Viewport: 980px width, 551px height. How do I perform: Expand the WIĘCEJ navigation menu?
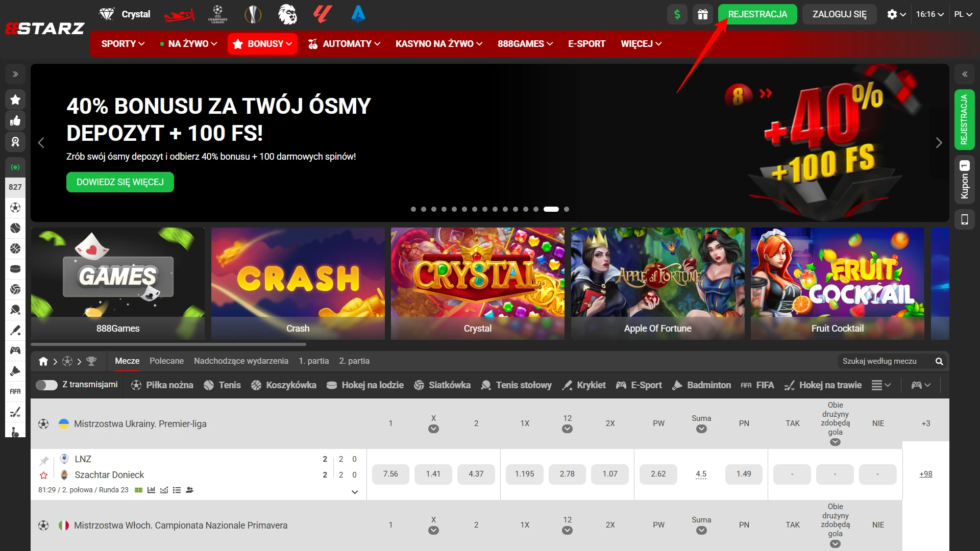[640, 44]
